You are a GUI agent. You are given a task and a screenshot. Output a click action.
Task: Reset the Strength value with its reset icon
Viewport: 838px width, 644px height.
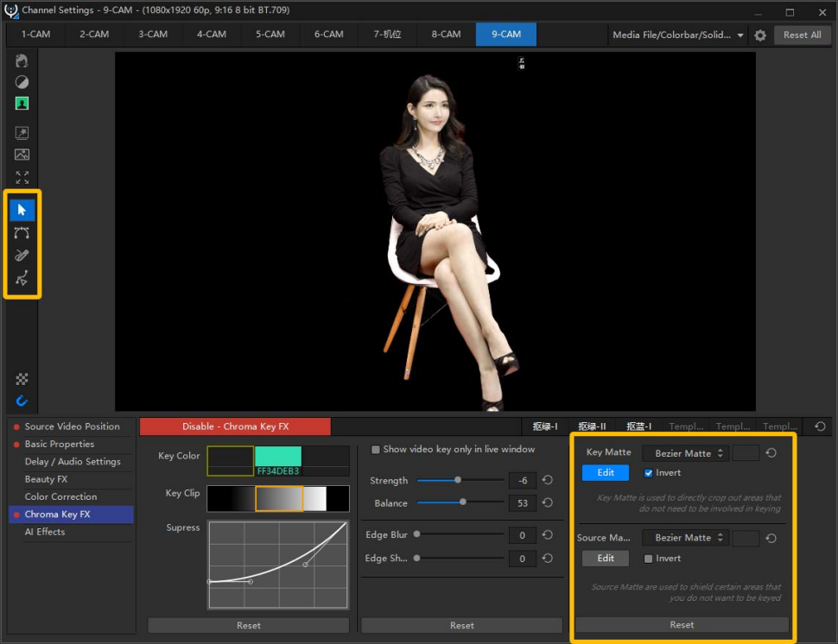tap(548, 481)
